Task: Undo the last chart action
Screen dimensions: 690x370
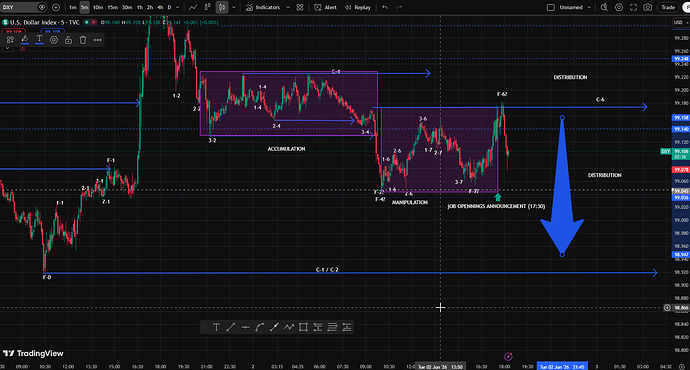Action: [x=385, y=7]
